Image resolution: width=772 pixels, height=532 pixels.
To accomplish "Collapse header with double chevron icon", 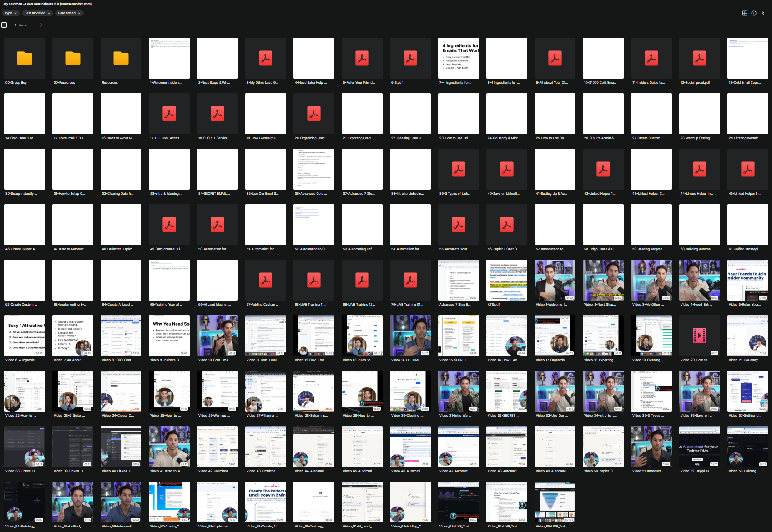I will 763,13.
